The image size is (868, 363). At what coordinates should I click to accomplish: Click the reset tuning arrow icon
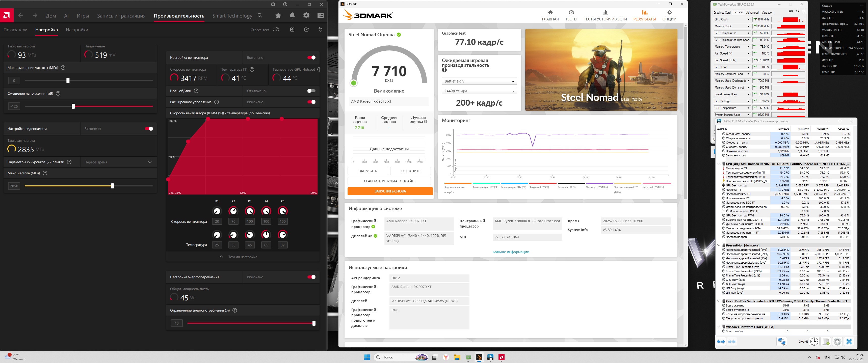pos(321,30)
